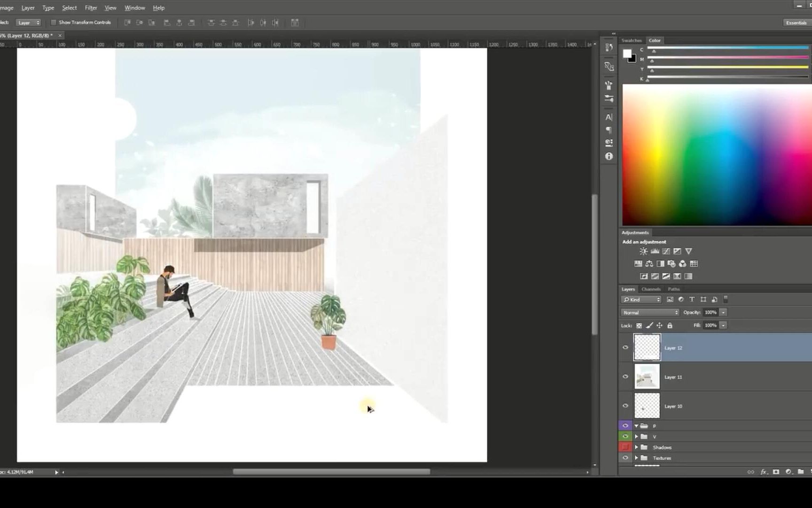Add a Color Balance adjustment
812x508 pixels.
[649, 264]
